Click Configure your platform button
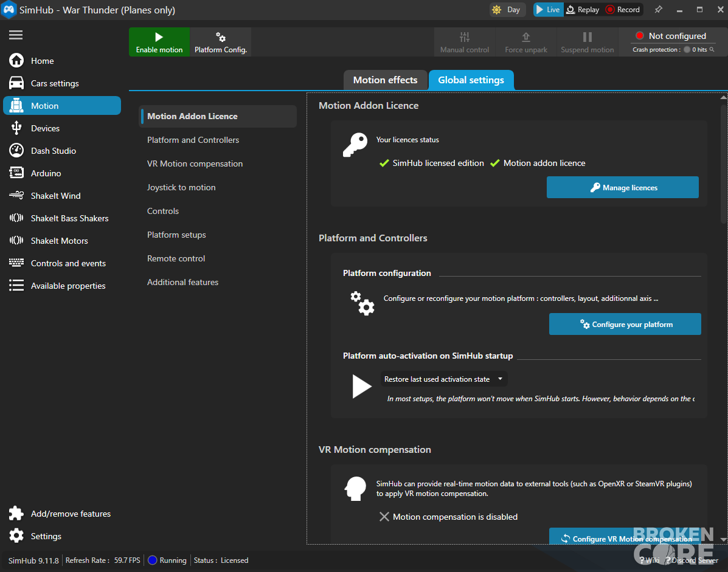The height and width of the screenshot is (572, 728). (625, 324)
